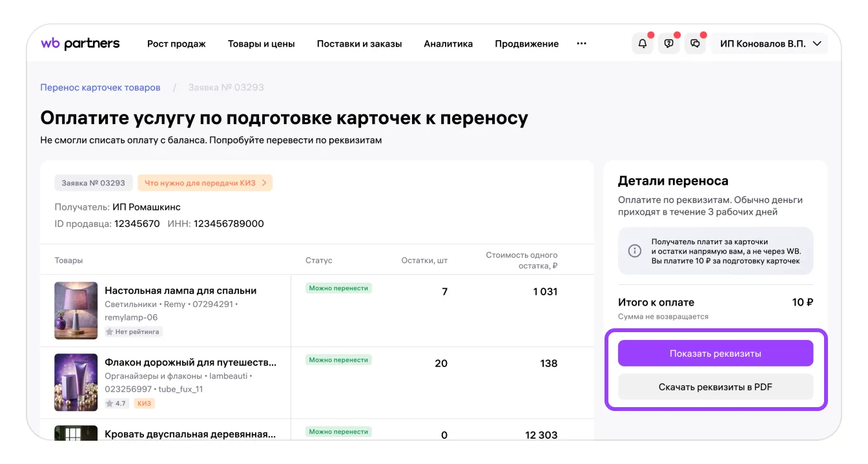Click the breadcrumb text Заявка № 03293
The width and height of the screenshot is (868, 464).
(226, 87)
